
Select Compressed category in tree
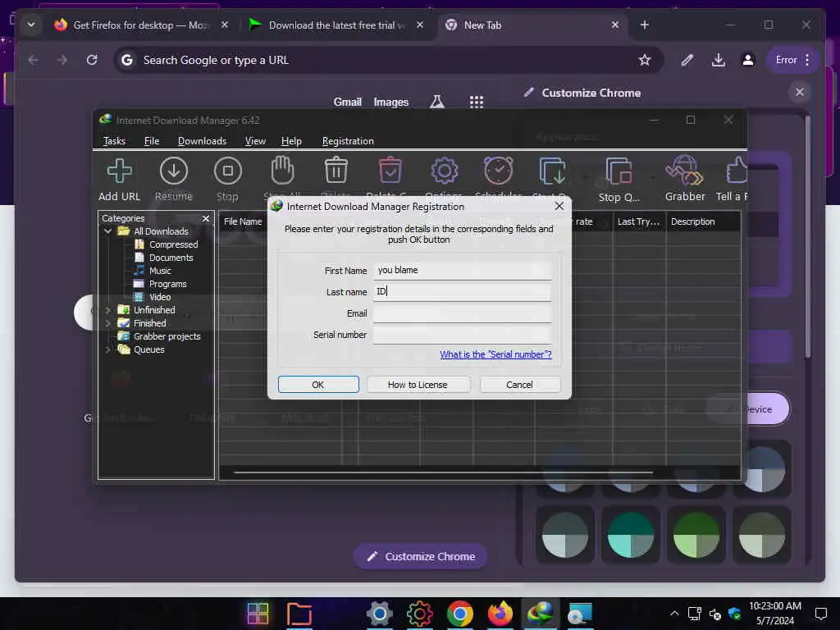pos(174,244)
